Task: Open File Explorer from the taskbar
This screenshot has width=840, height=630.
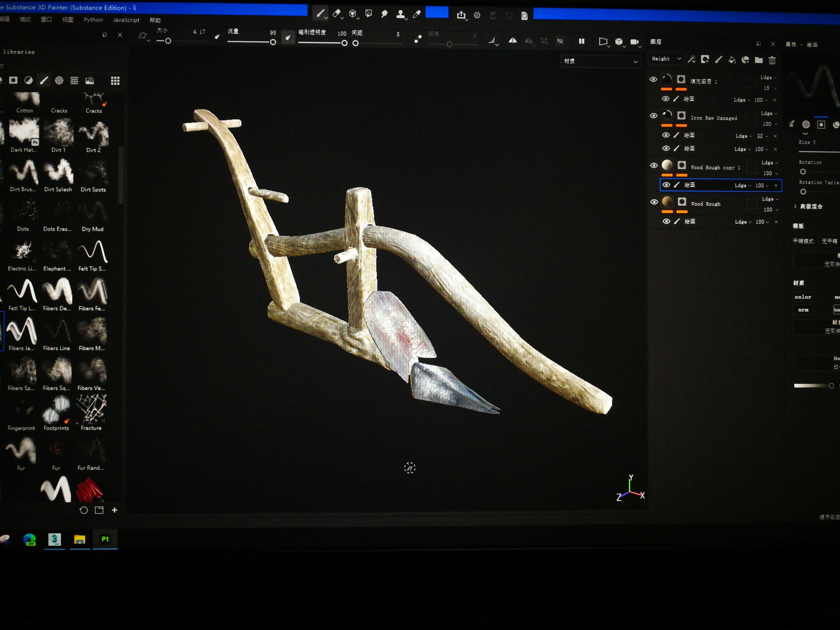Action: [x=79, y=539]
